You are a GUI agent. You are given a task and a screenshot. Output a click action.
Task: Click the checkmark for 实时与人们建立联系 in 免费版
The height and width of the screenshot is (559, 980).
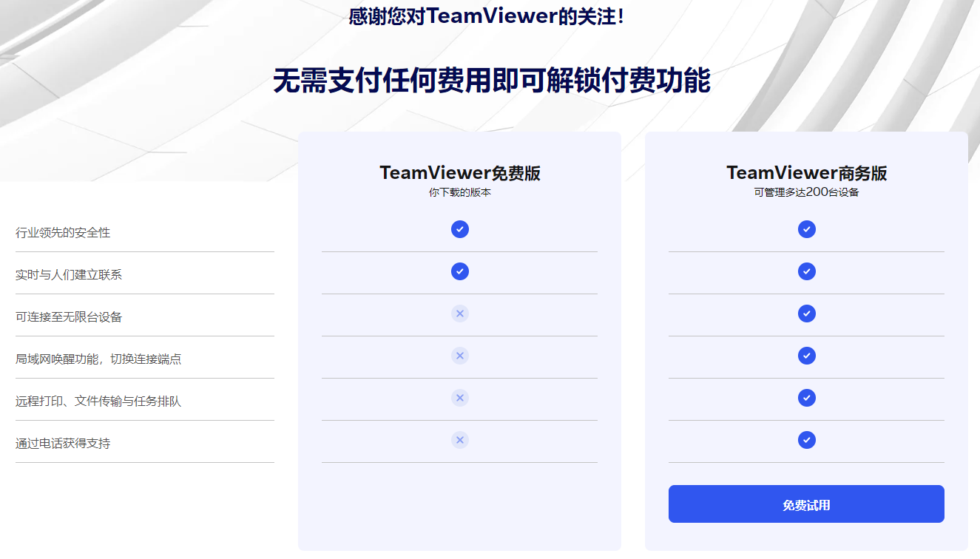click(460, 271)
